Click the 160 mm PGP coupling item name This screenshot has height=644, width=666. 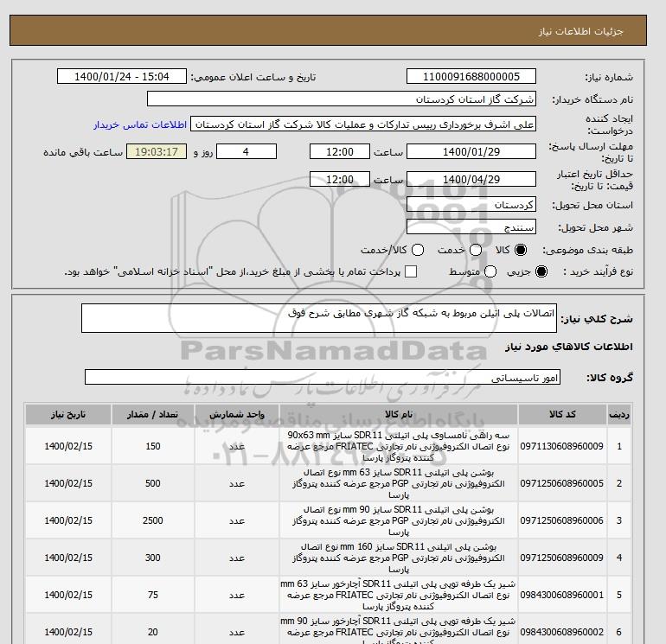399,558
